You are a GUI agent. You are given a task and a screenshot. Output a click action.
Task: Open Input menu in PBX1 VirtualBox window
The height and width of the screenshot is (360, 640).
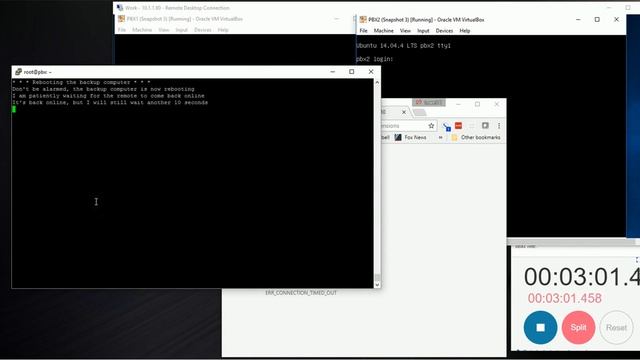pyautogui.click(x=181, y=30)
